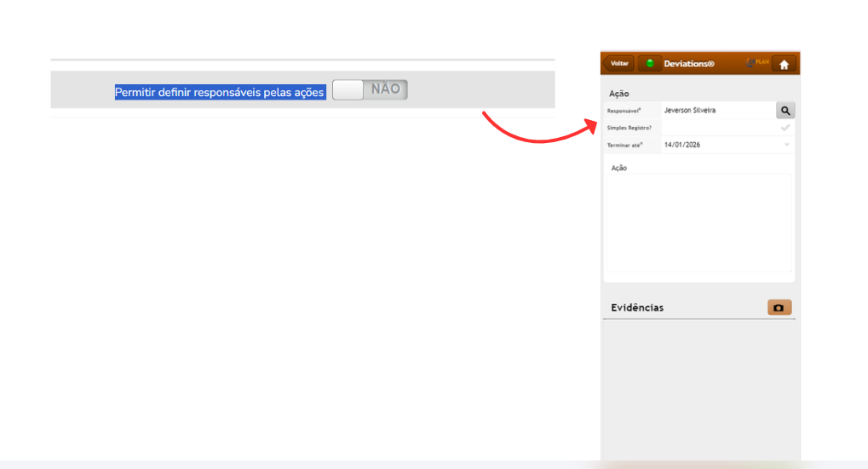Image resolution: width=868 pixels, height=469 pixels.
Task: Click the green status indicator button
Action: pyautogui.click(x=650, y=63)
